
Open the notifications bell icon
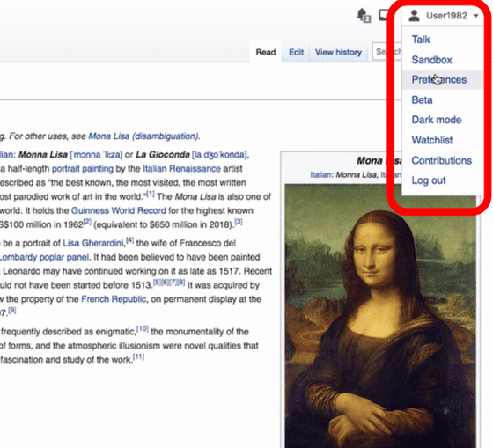[363, 15]
